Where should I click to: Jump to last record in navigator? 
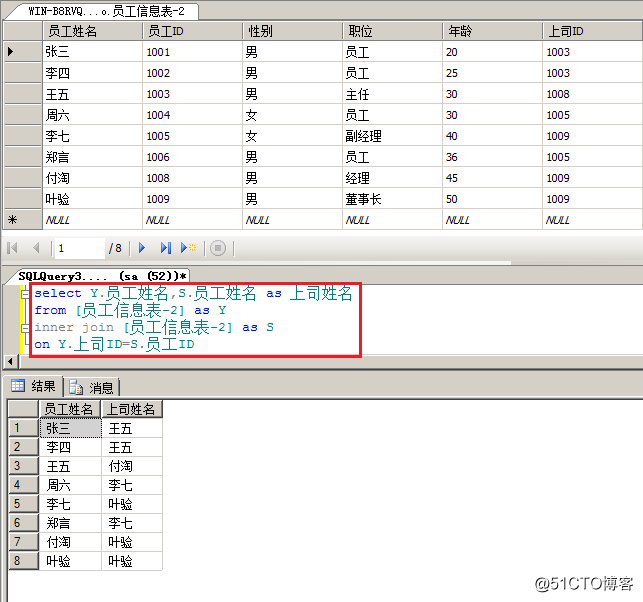(166, 248)
